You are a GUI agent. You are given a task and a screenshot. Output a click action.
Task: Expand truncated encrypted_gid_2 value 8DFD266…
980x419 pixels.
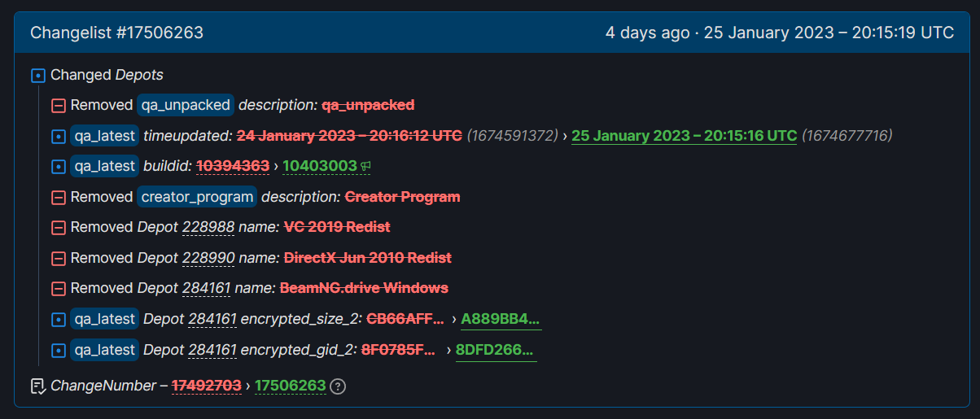495,351
